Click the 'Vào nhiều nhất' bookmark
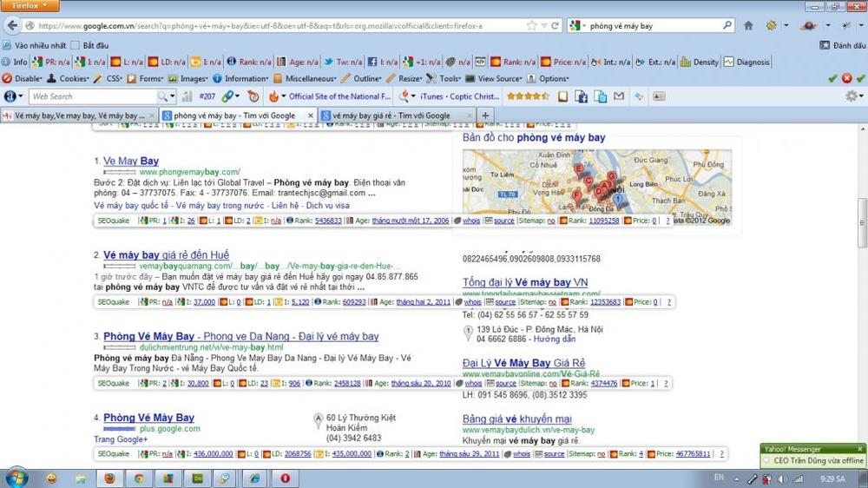The width and height of the screenshot is (868, 488). coord(35,45)
